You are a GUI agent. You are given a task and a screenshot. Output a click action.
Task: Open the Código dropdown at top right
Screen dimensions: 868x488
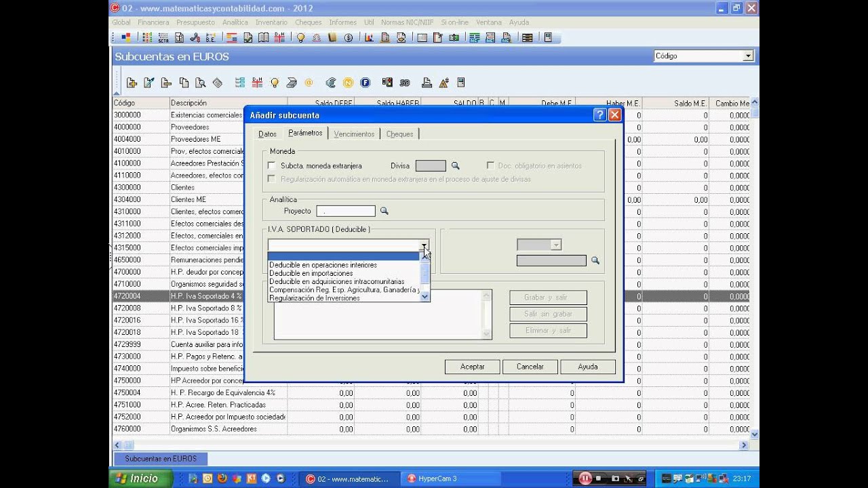pyautogui.click(x=748, y=56)
